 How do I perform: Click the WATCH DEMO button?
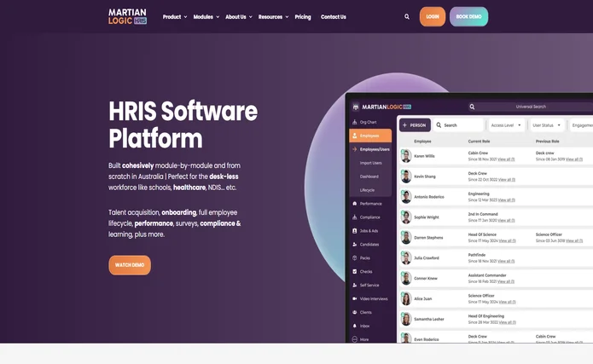point(130,265)
